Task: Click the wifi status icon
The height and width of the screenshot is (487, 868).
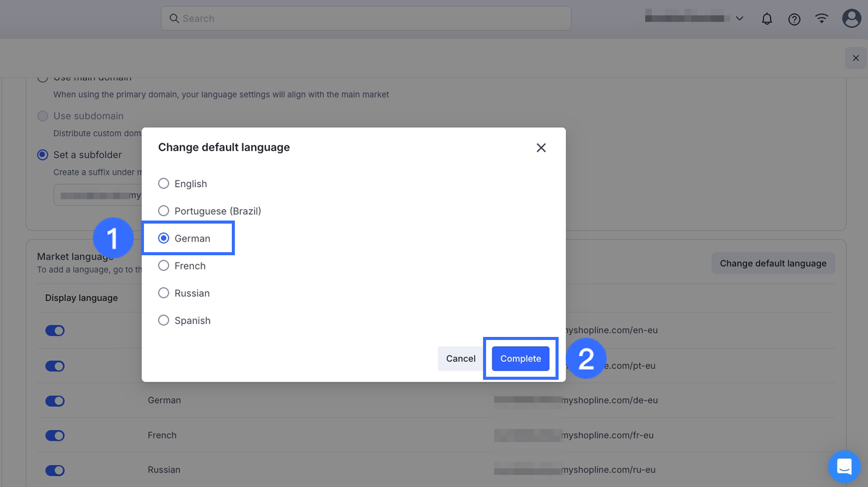Action: [821, 19]
